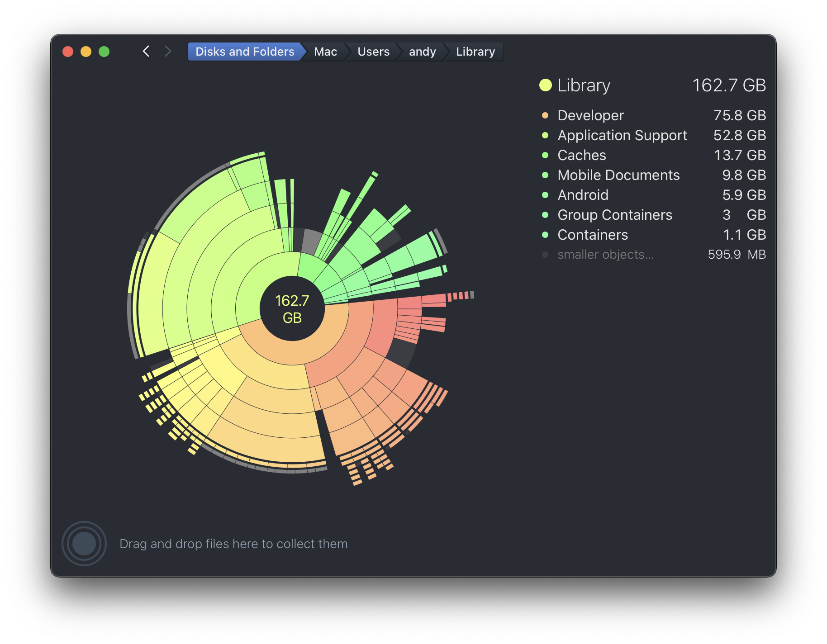Open Disks and Folders breadcrumb
827x644 pixels.
pyautogui.click(x=244, y=52)
